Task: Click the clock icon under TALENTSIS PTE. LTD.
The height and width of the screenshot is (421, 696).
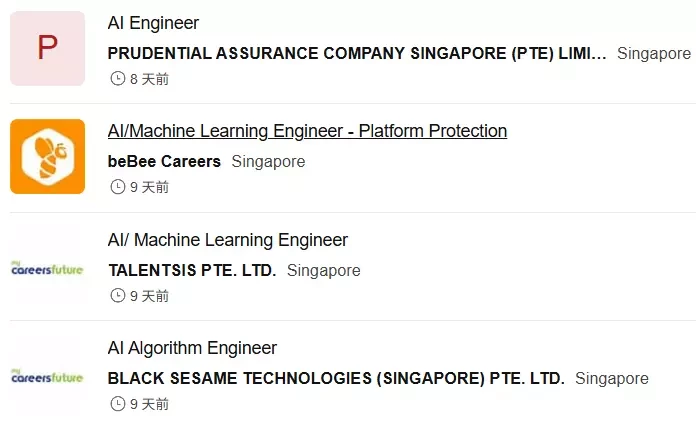Action: [x=118, y=295]
